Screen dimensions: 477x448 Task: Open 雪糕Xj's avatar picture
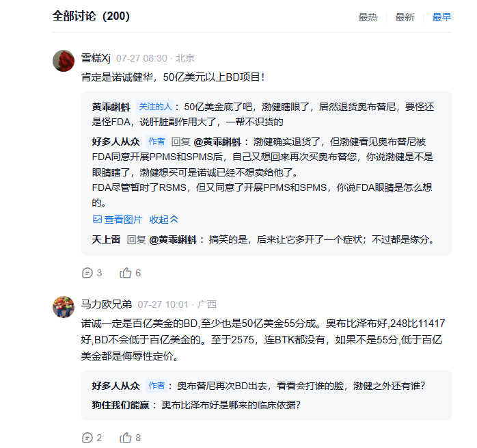(x=64, y=60)
